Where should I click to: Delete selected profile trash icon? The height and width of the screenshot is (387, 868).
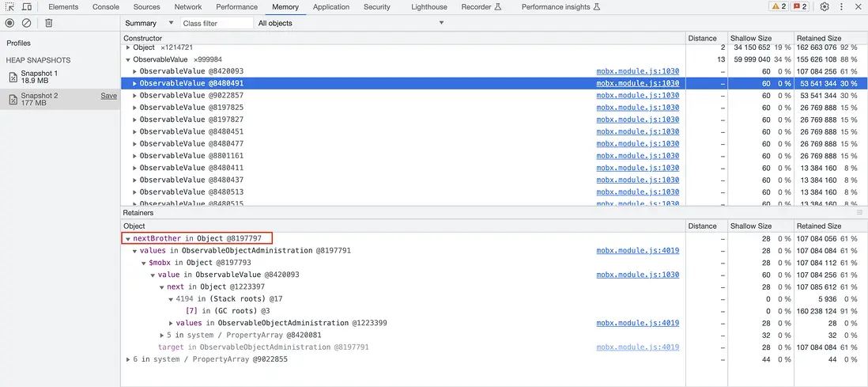coord(49,23)
